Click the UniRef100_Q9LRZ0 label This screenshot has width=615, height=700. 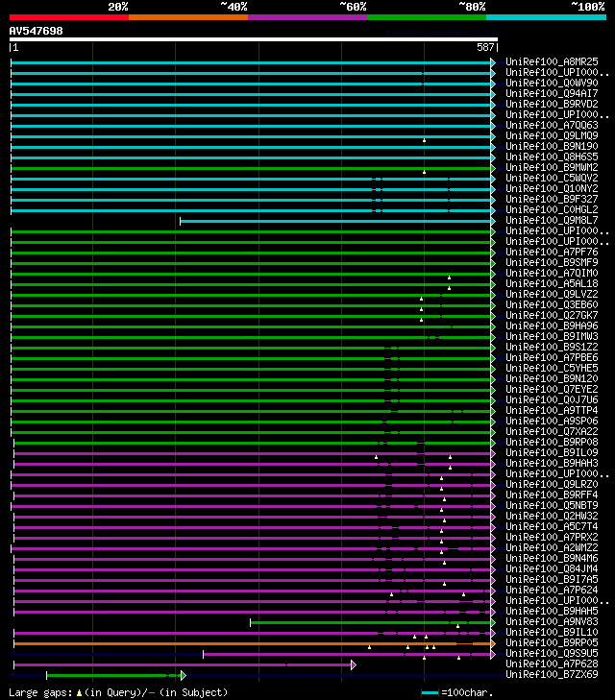552,484
